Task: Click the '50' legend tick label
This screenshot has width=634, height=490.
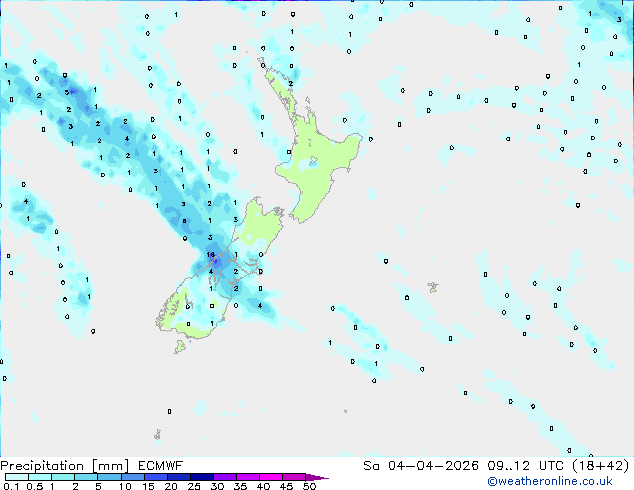Action: click(x=310, y=486)
